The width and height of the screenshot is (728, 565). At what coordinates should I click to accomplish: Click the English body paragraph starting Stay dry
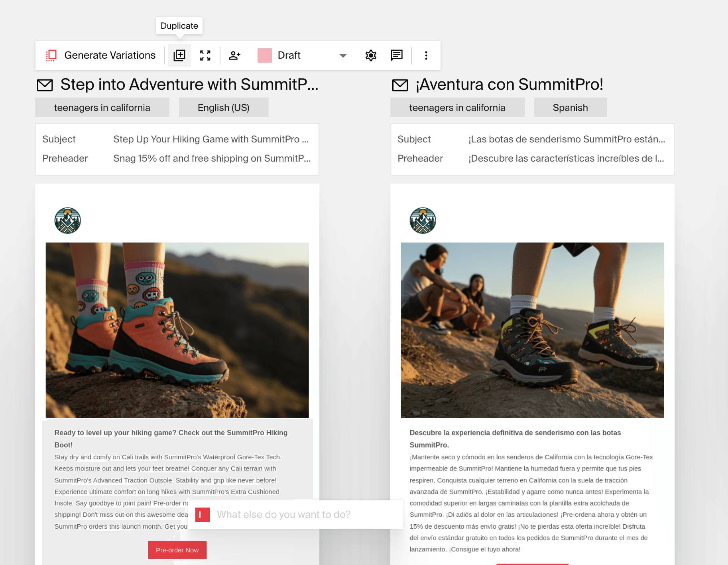[x=168, y=492]
